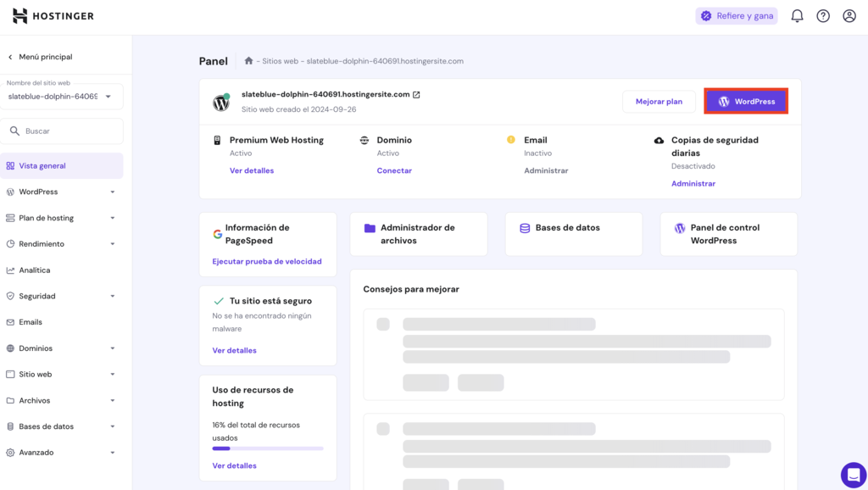868x490 pixels.
Task: Open the WordPress admin button
Action: (x=745, y=101)
